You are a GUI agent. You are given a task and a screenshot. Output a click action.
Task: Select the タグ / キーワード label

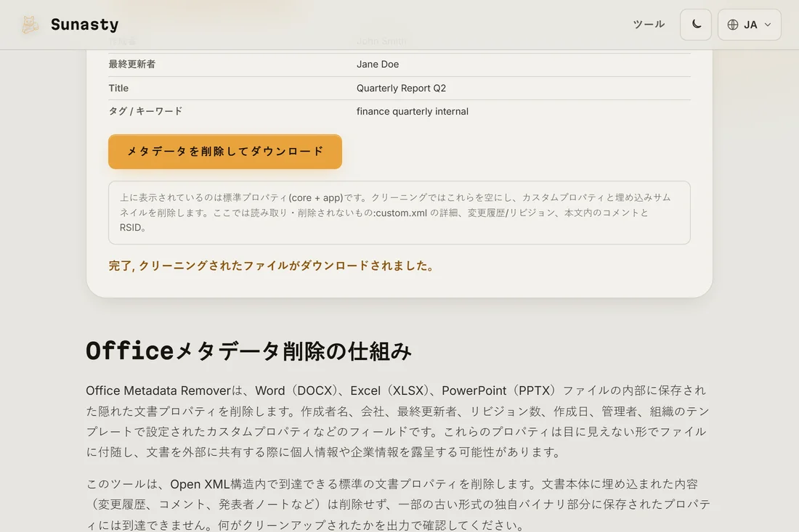tap(145, 111)
